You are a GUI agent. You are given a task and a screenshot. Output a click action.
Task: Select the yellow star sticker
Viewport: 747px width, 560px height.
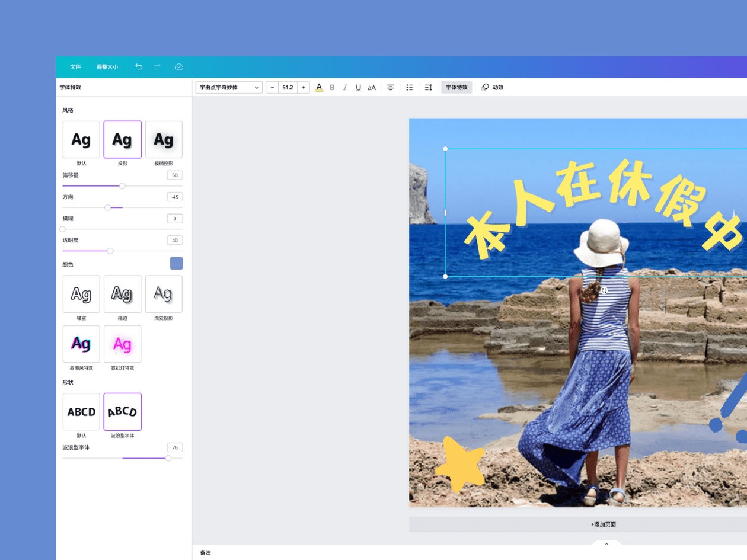point(460,464)
